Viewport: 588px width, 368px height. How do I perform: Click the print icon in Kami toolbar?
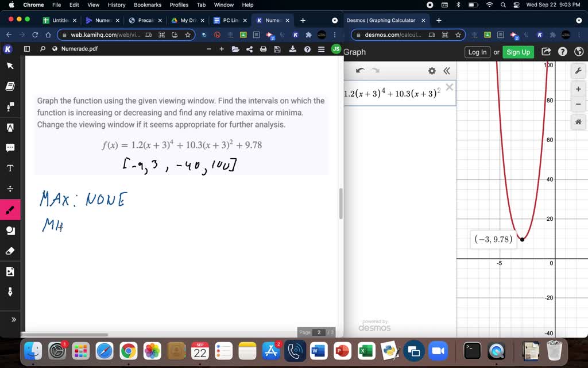point(263,48)
